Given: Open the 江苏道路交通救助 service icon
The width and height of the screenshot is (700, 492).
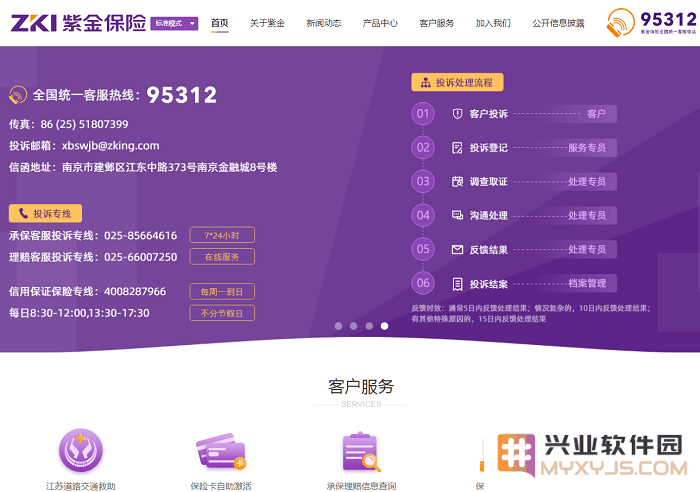Looking at the screenshot, I should point(81,450).
